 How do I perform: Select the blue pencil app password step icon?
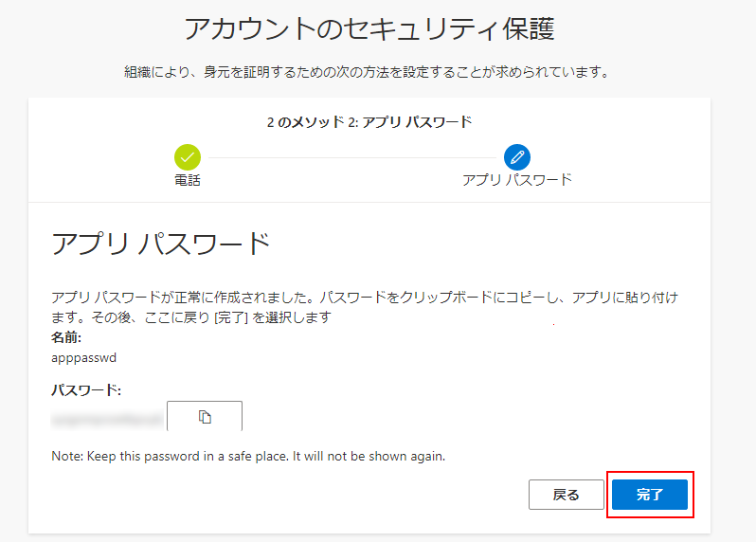click(x=517, y=157)
